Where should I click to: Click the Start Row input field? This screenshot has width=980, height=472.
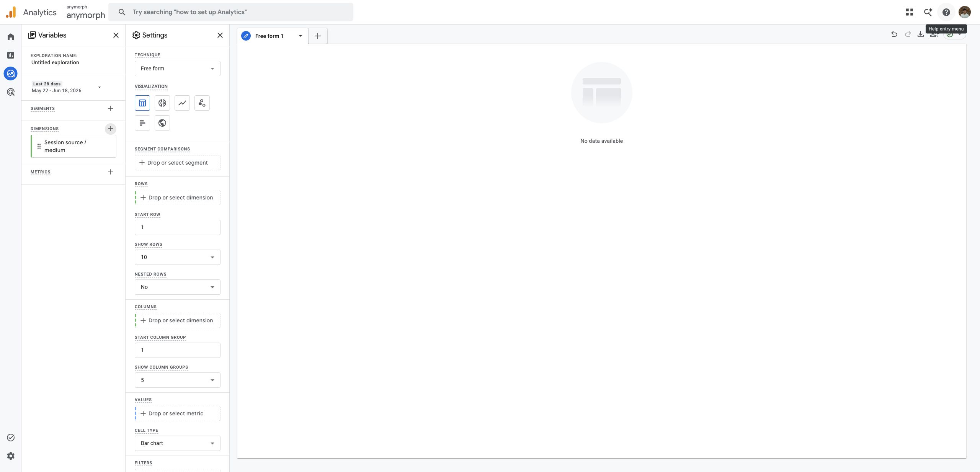coord(178,227)
